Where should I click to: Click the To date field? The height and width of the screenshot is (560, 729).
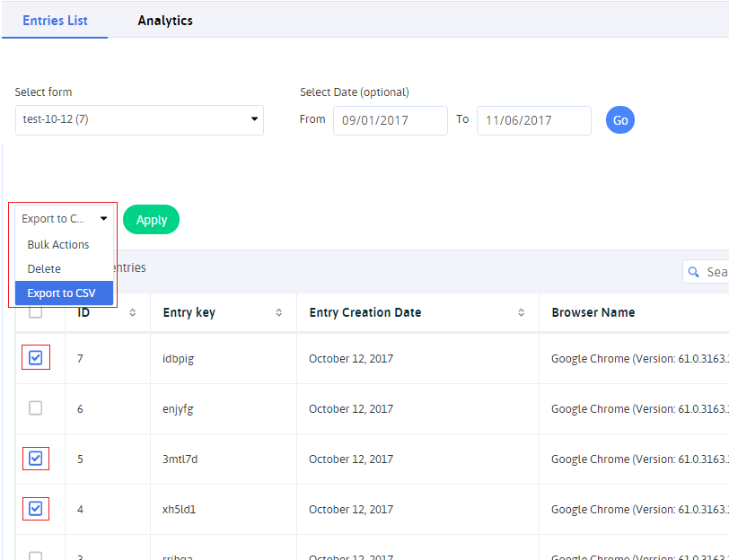533,120
